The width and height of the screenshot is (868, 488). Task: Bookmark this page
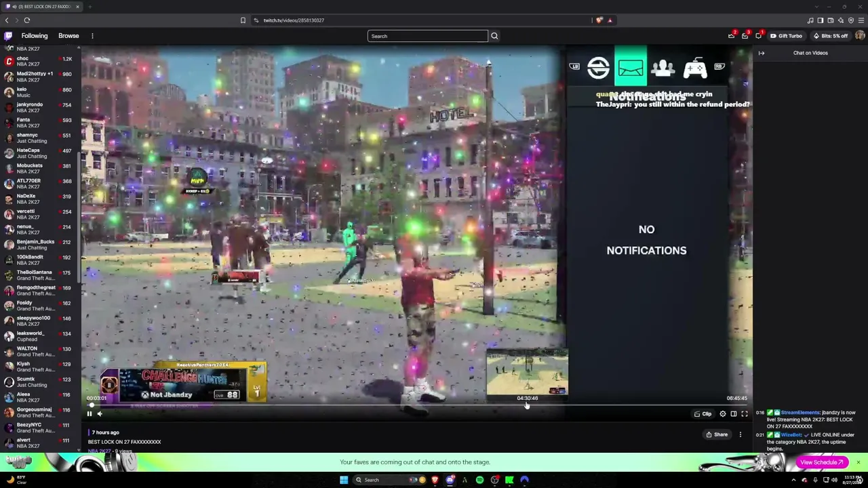[243, 20]
